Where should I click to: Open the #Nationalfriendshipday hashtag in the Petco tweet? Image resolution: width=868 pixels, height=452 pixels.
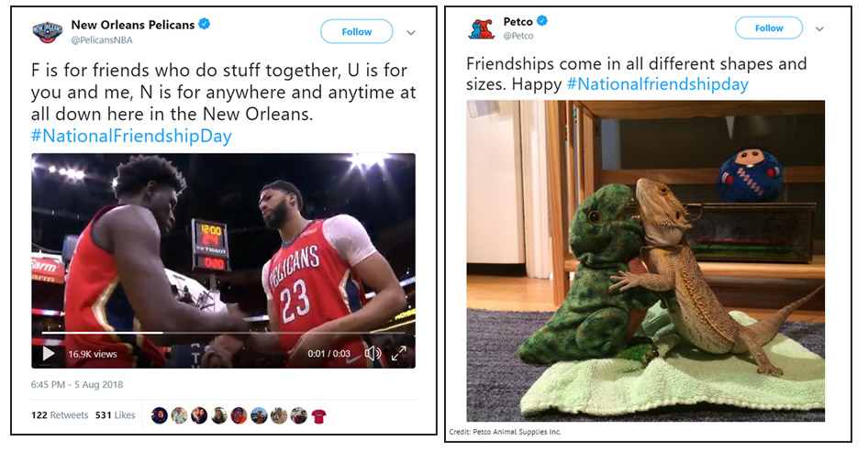[658, 84]
